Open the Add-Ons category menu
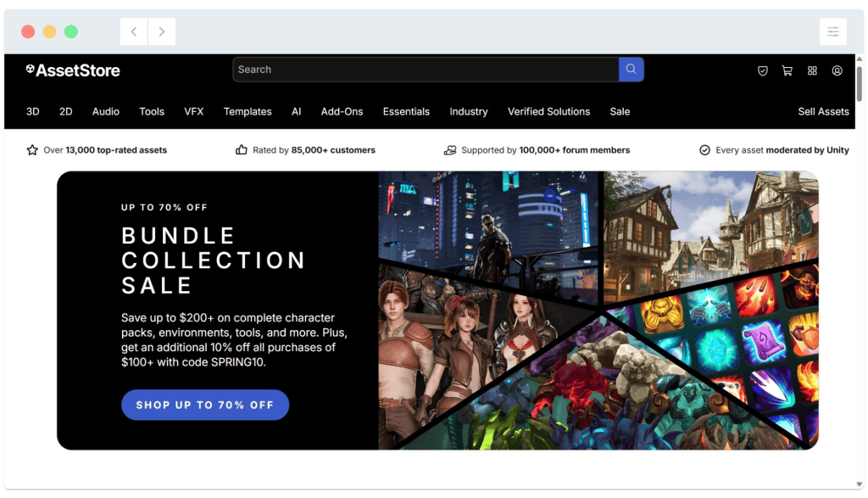Viewport: 868px width, 498px height. pos(342,111)
